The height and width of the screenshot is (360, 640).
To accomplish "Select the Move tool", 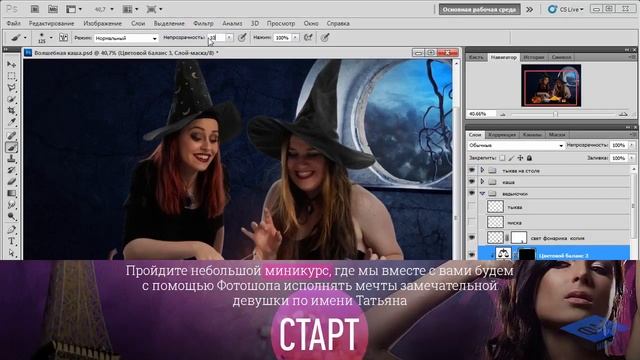I will coord(11,64).
